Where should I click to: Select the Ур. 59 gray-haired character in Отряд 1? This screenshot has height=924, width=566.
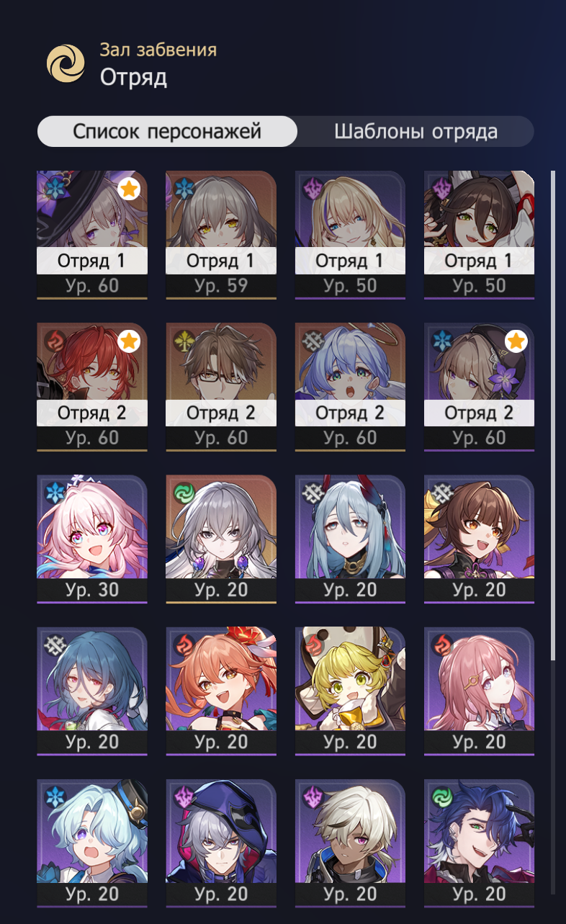[221, 235]
